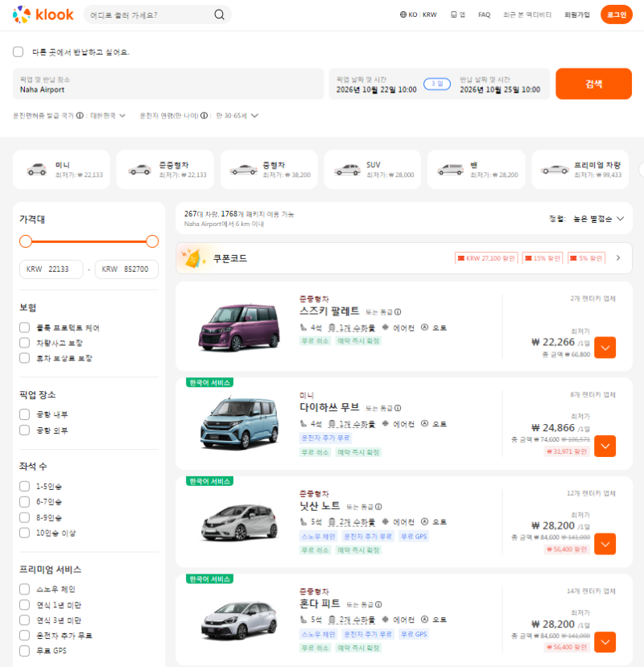Check the 10인승 이상 seat filter

[x=25, y=533]
